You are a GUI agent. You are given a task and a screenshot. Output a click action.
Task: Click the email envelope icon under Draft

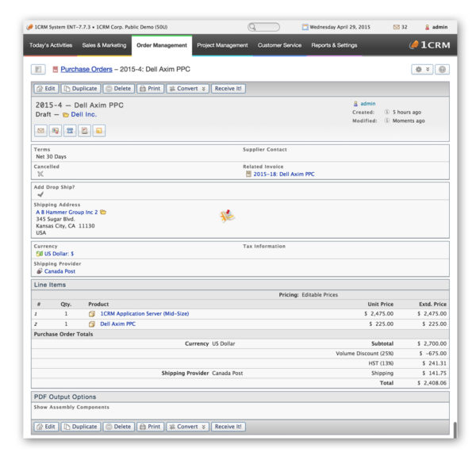tap(40, 130)
